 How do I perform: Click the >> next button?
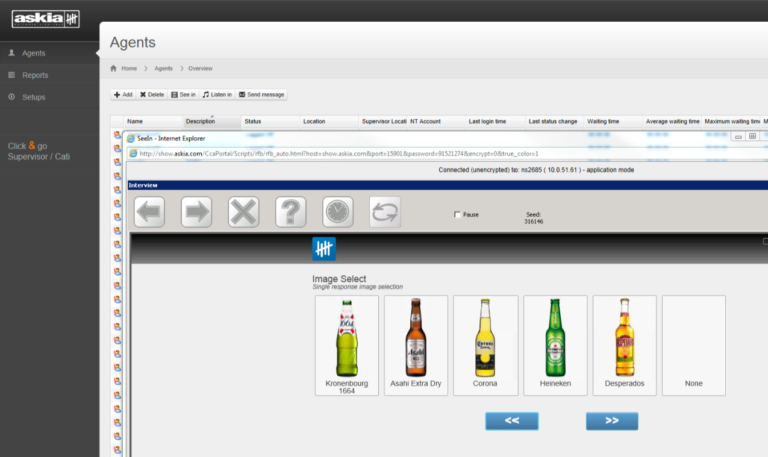pyautogui.click(x=612, y=421)
